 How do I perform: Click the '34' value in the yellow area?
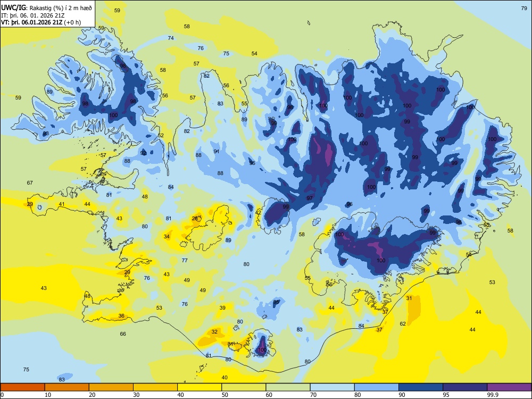167,237
